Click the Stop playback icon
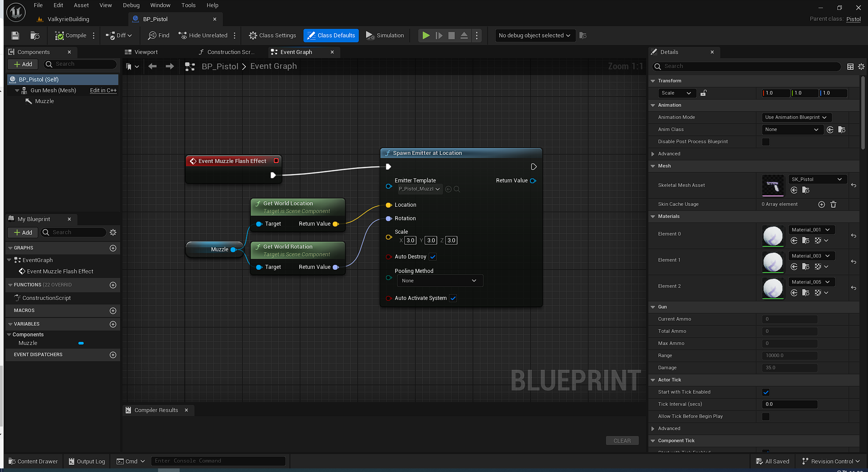 point(451,36)
